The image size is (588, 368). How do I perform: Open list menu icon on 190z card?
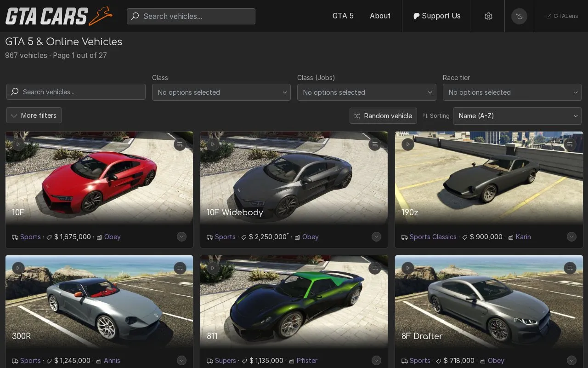pyautogui.click(x=570, y=144)
